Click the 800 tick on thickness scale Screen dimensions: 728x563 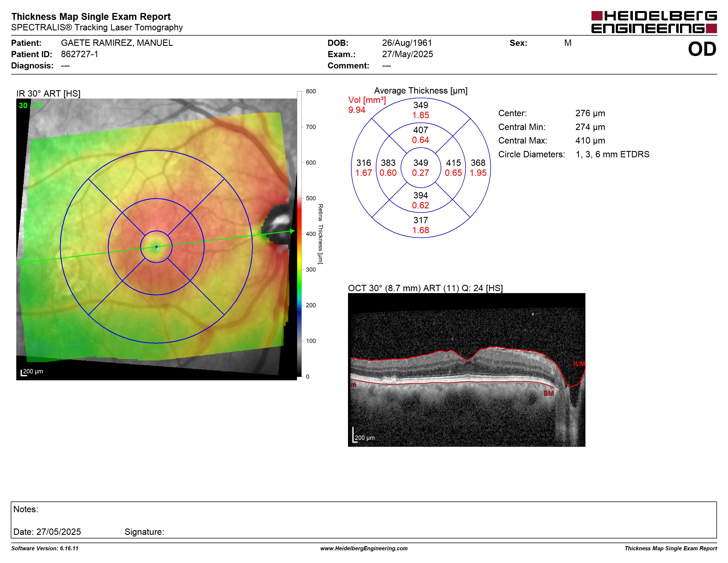[x=311, y=91]
